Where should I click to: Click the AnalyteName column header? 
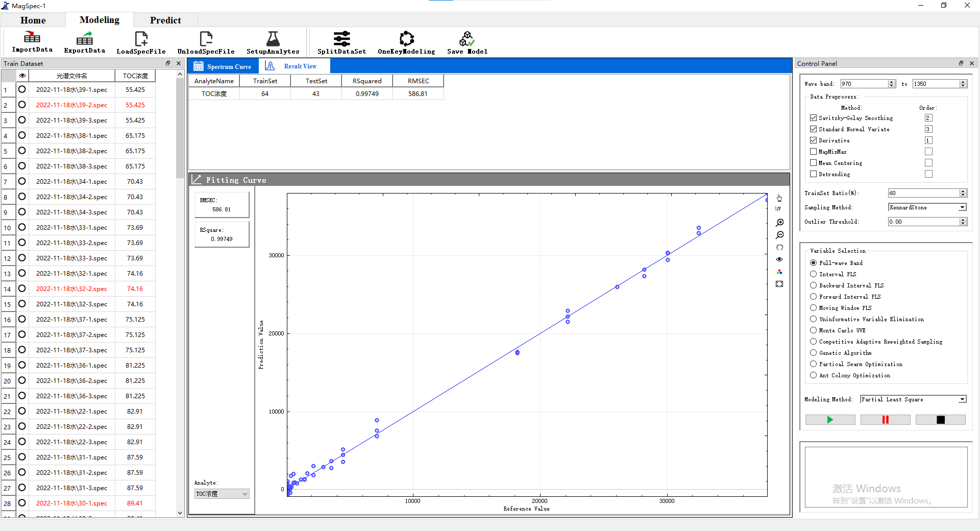click(214, 81)
